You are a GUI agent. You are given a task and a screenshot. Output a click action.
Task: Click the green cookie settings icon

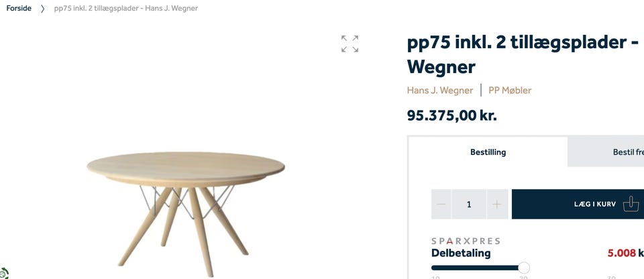(4, 273)
